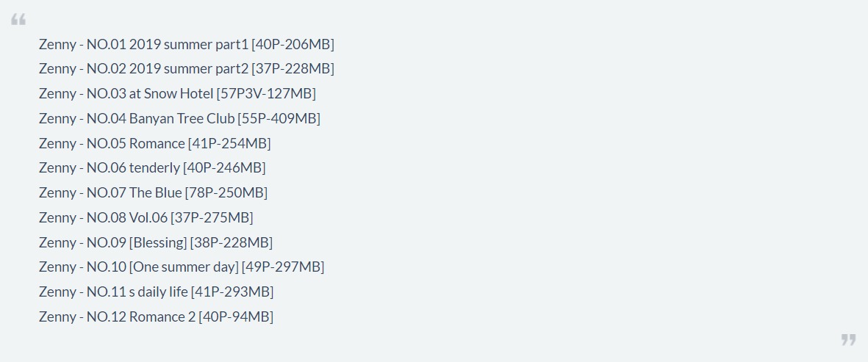This screenshot has height=362, width=868.
Task: Click the [49P-297MB] size text
Action: pyautogui.click(x=283, y=267)
